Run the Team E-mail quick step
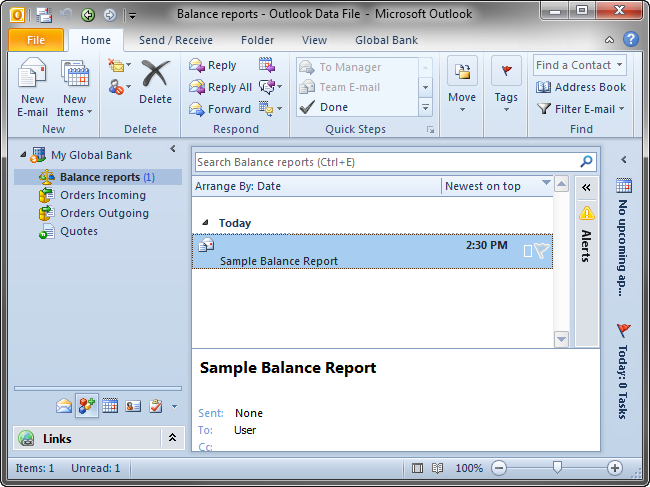650x487 pixels. (358, 87)
